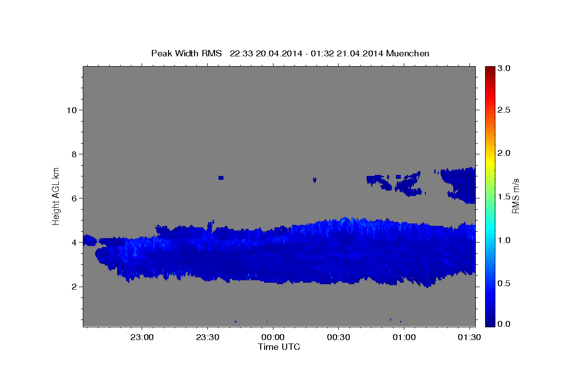Click the height tick label 8

[x=74, y=154]
